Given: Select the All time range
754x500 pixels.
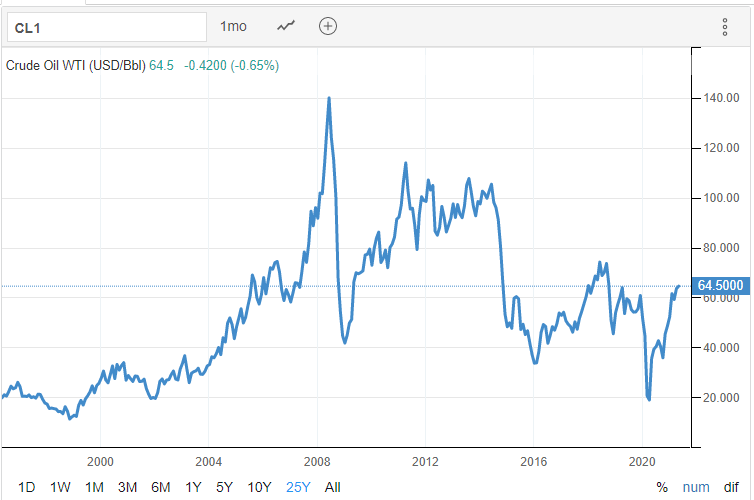Looking at the screenshot, I should click(332, 488).
